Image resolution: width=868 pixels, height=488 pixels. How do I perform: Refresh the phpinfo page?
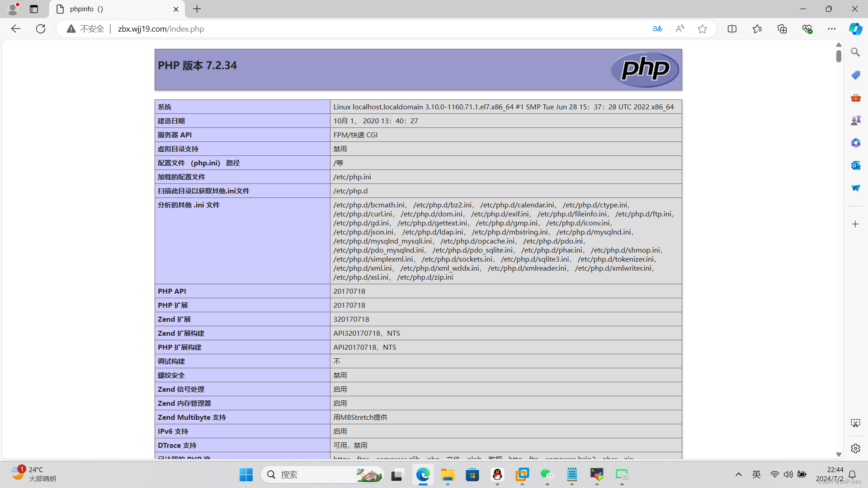(x=41, y=29)
